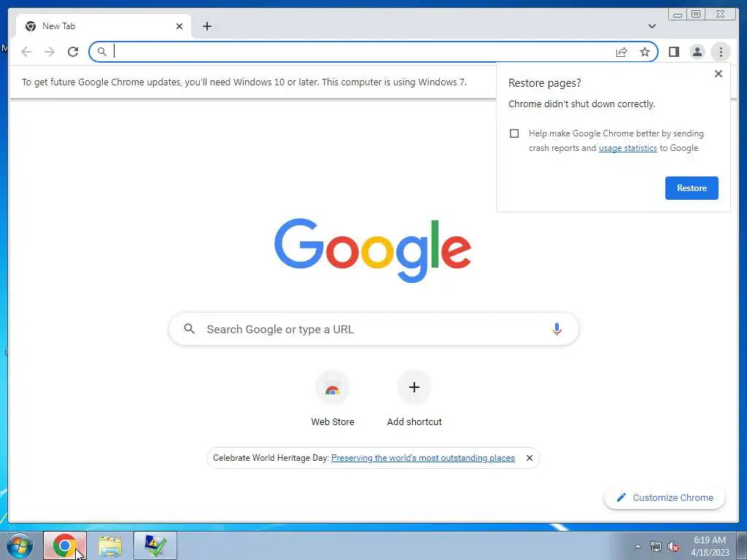Start voice search with the microphone icon
The width and height of the screenshot is (747, 560).
[557, 329]
